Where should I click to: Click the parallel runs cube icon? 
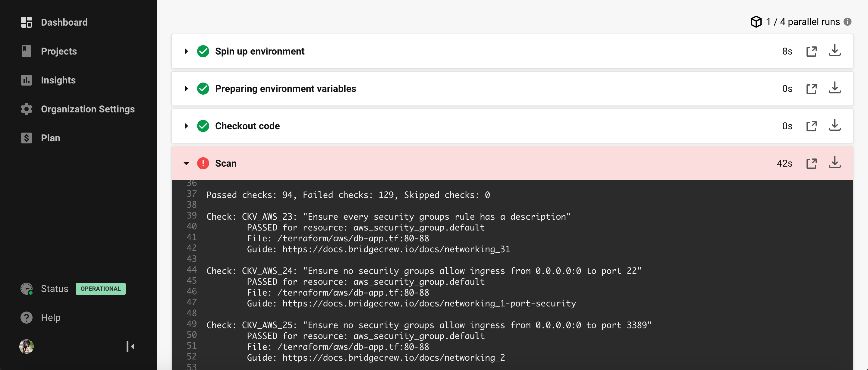pos(756,22)
